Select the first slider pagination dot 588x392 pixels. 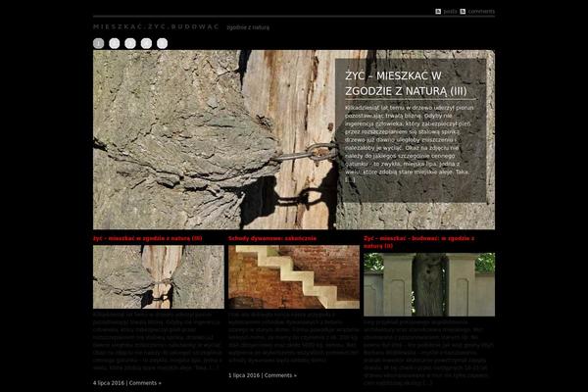click(99, 43)
